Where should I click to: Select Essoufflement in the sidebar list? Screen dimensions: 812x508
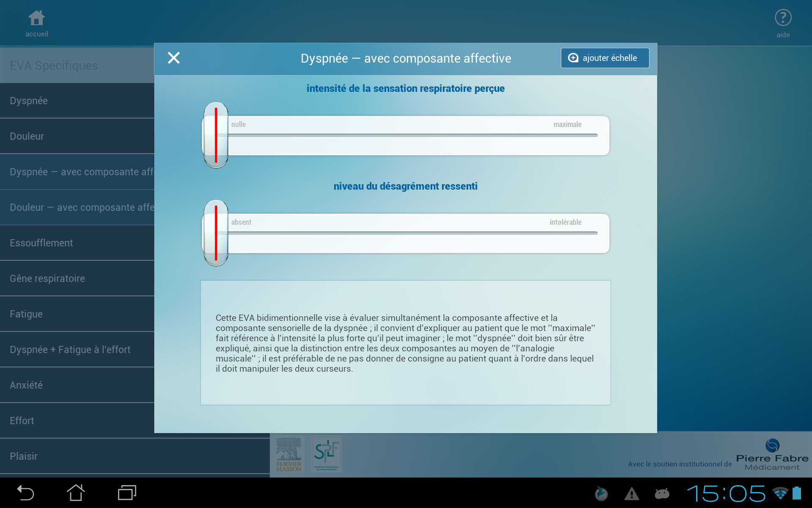(x=77, y=243)
